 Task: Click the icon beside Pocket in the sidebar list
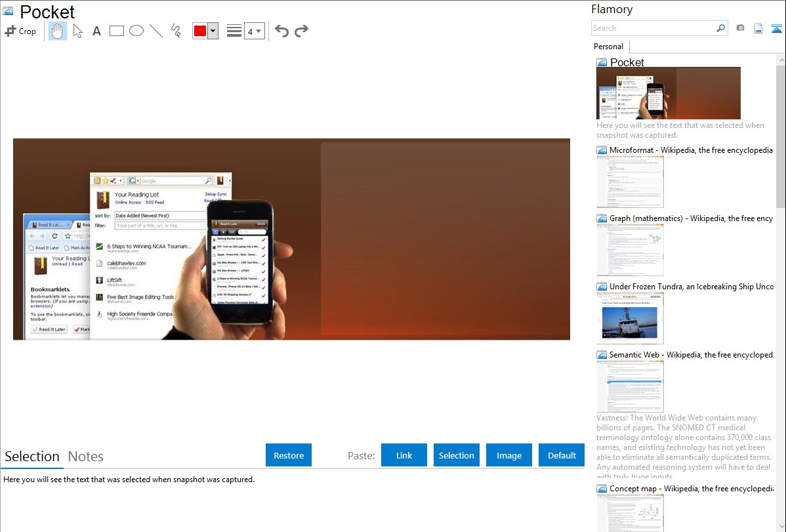[602, 62]
